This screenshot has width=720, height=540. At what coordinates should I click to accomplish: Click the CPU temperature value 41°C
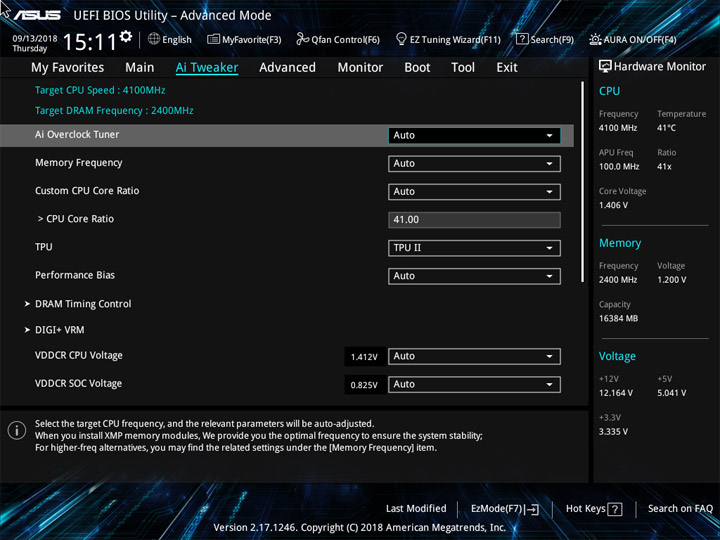[666, 128]
